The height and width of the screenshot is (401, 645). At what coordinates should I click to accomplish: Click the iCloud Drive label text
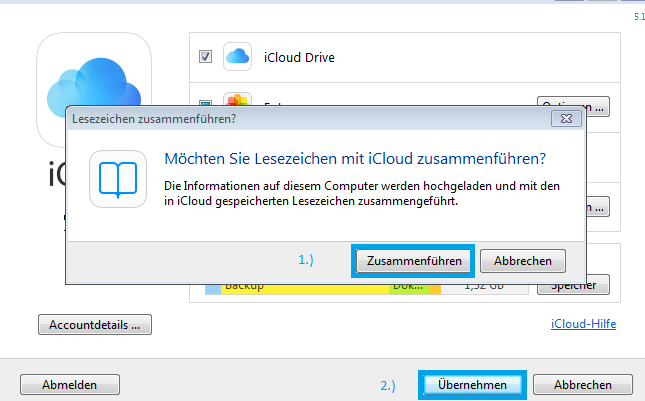point(299,58)
